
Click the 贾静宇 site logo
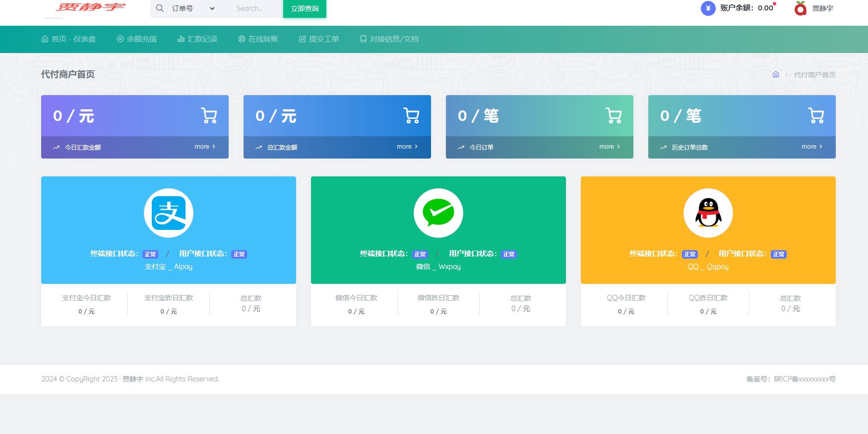[91, 7]
